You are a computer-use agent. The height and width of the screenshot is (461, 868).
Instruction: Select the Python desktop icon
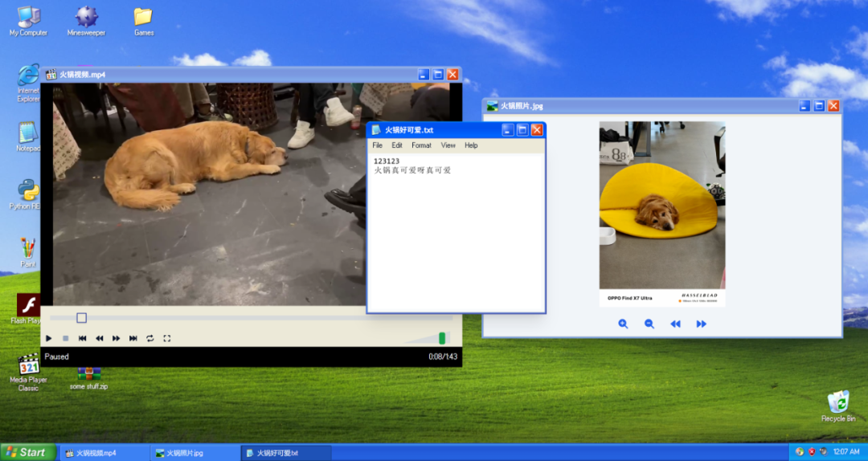click(x=26, y=195)
